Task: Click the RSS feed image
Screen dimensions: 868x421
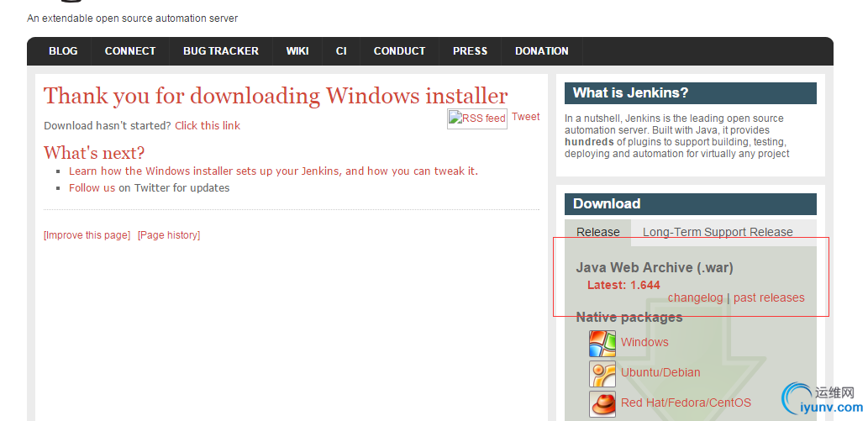Action: coord(477,118)
